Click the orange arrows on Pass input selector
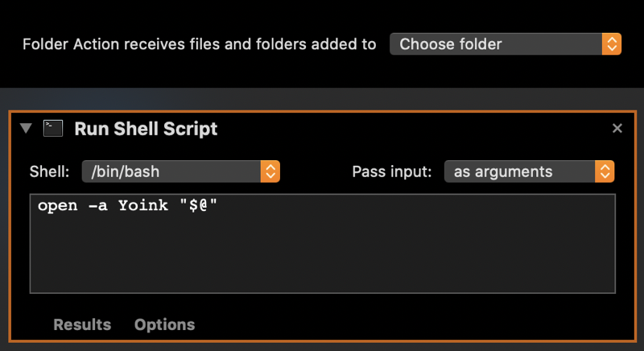This screenshot has height=351, width=644. coord(605,171)
